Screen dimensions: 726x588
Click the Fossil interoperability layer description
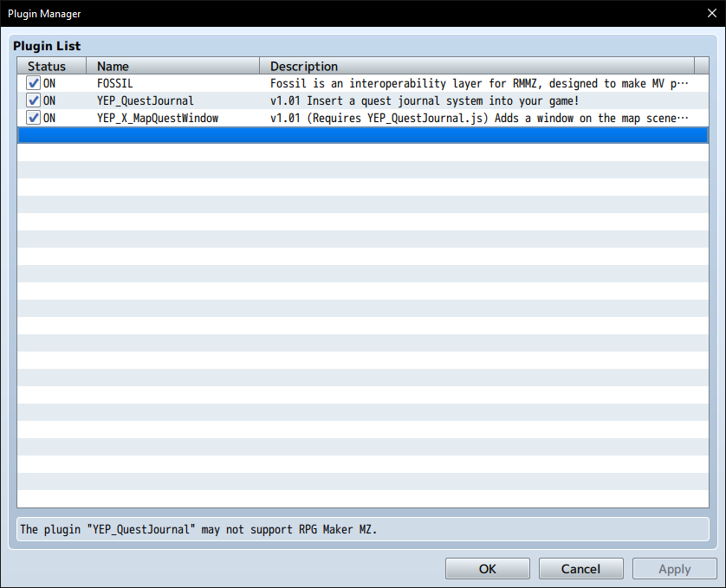[x=479, y=83]
